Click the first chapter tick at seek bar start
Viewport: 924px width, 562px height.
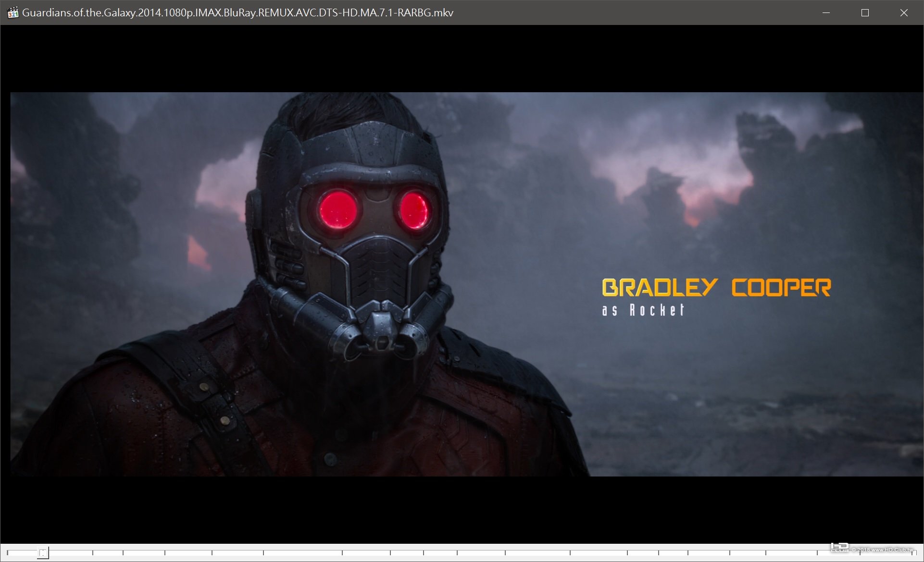(x=7, y=553)
